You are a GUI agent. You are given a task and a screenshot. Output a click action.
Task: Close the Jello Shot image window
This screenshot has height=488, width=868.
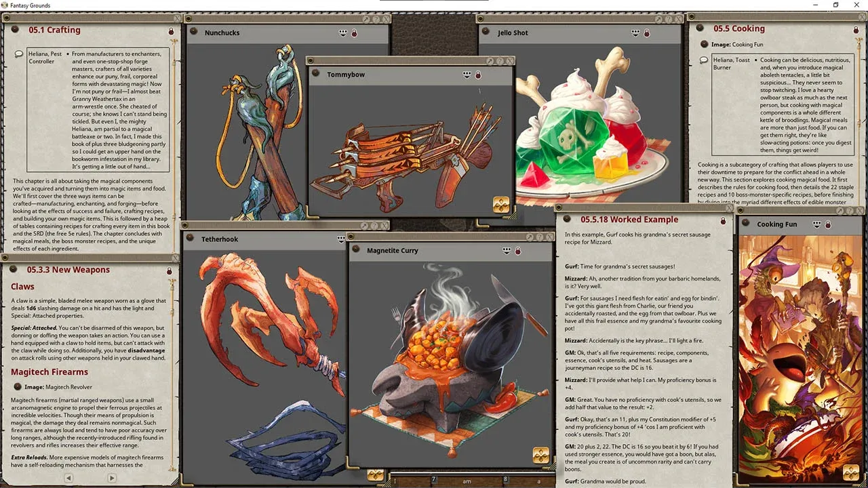677,19
